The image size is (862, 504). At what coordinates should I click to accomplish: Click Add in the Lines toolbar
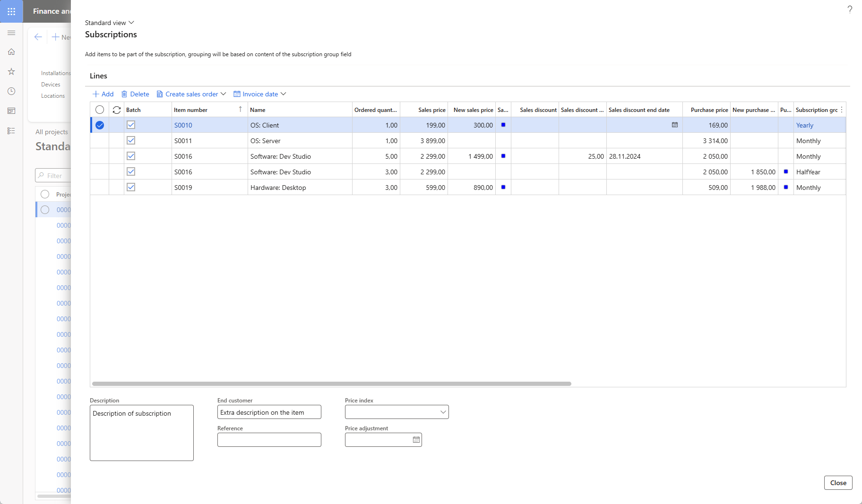[103, 94]
